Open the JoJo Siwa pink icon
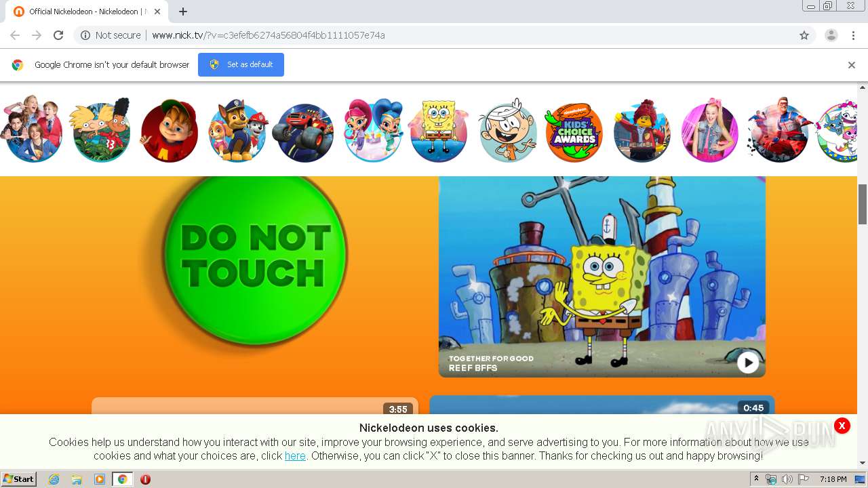This screenshot has height=488, width=868. click(x=710, y=131)
